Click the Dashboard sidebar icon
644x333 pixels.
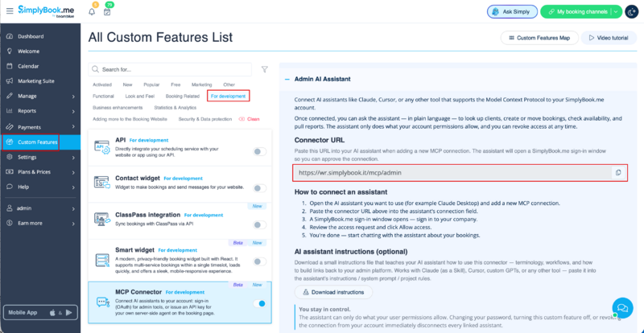(10, 36)
